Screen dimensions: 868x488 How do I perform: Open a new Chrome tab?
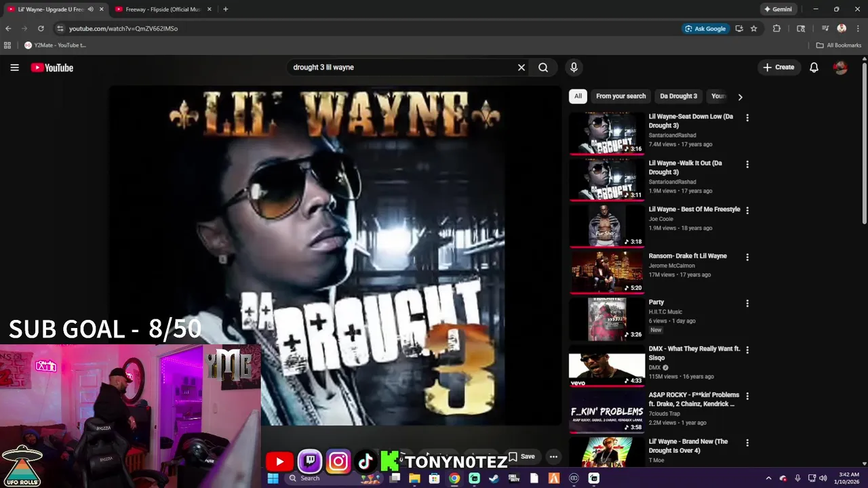coord(225,9)
